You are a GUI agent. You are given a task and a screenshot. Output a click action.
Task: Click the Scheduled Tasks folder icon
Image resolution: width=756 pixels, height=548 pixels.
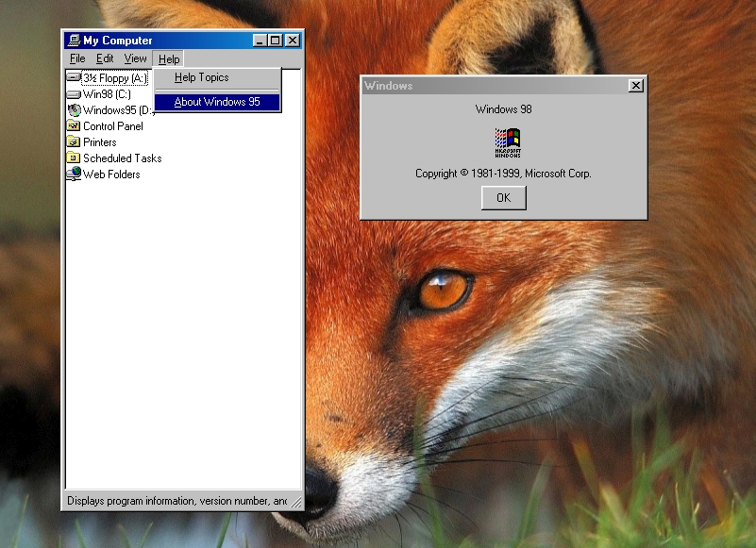point(74,158)
